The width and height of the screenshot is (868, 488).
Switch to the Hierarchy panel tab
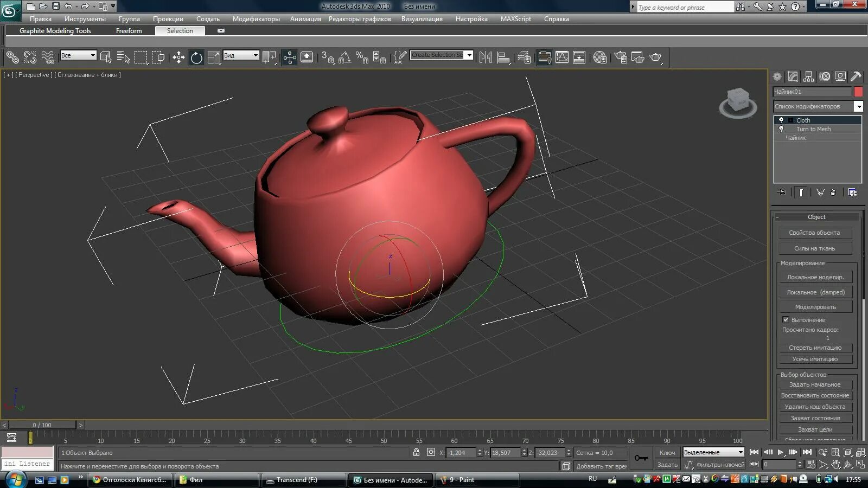click(809, 76)
